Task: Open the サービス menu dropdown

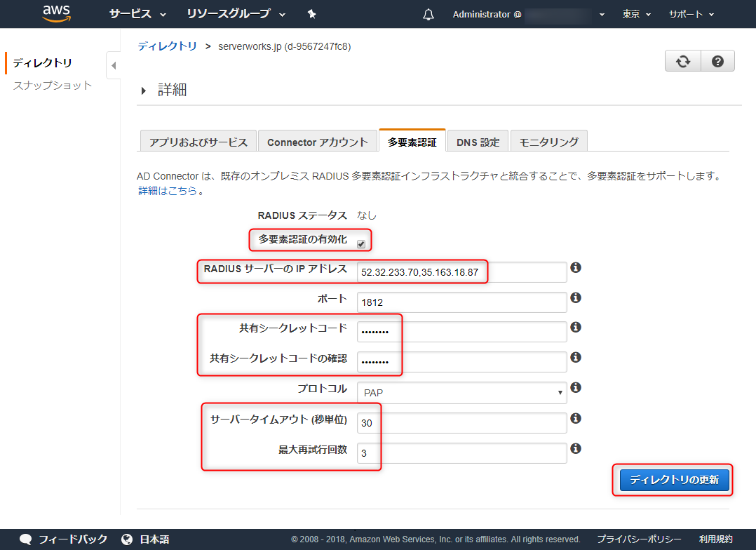Action: click(137, 14)
